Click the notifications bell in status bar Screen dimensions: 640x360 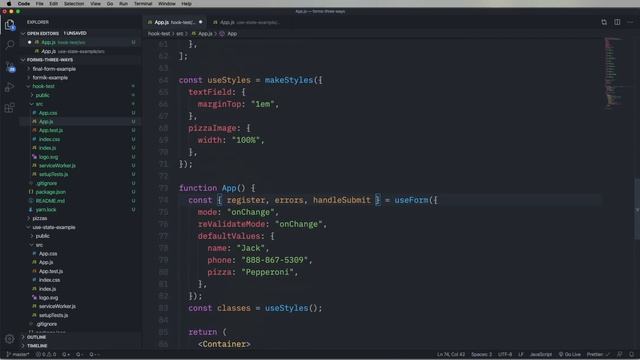(631, 354)
